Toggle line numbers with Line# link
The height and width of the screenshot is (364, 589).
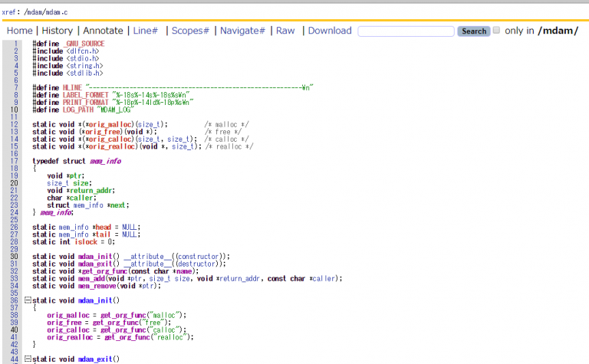146,31
